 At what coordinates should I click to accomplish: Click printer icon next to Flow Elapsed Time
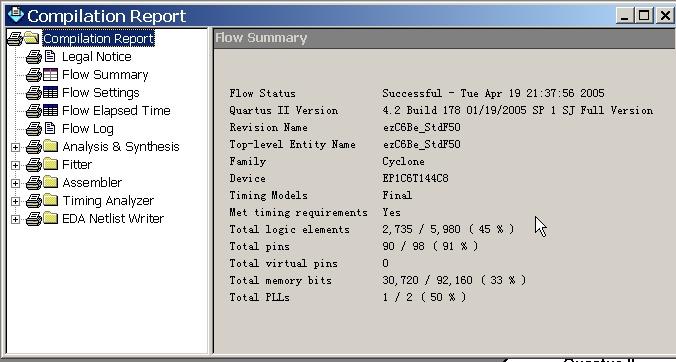point(34,111)
